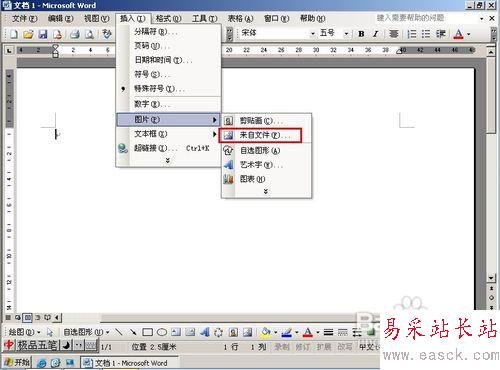Click the Insert Diagram icon in drawing toolbar
The width and height of the screenshot is (500, 370).
tap(218, 332)
